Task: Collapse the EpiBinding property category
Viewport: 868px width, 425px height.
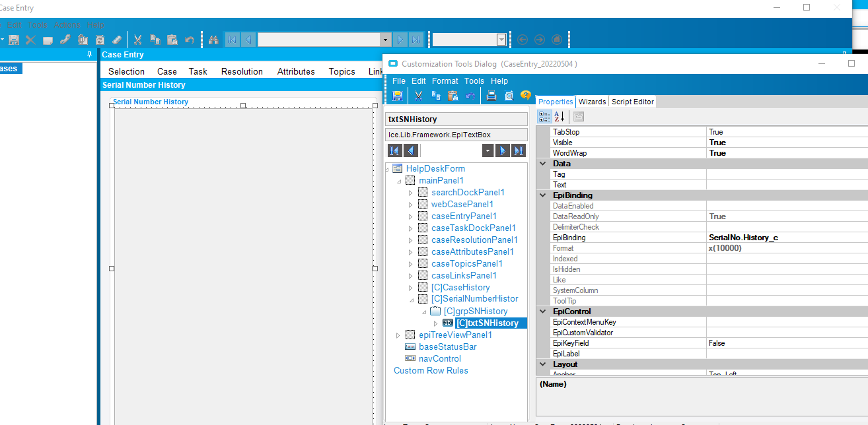Action: [543, 195]
